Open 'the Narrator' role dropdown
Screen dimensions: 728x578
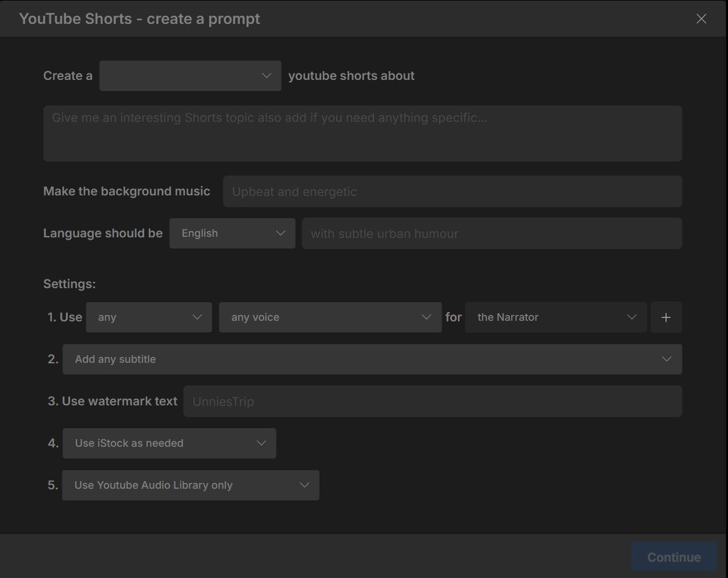point(556,317)
